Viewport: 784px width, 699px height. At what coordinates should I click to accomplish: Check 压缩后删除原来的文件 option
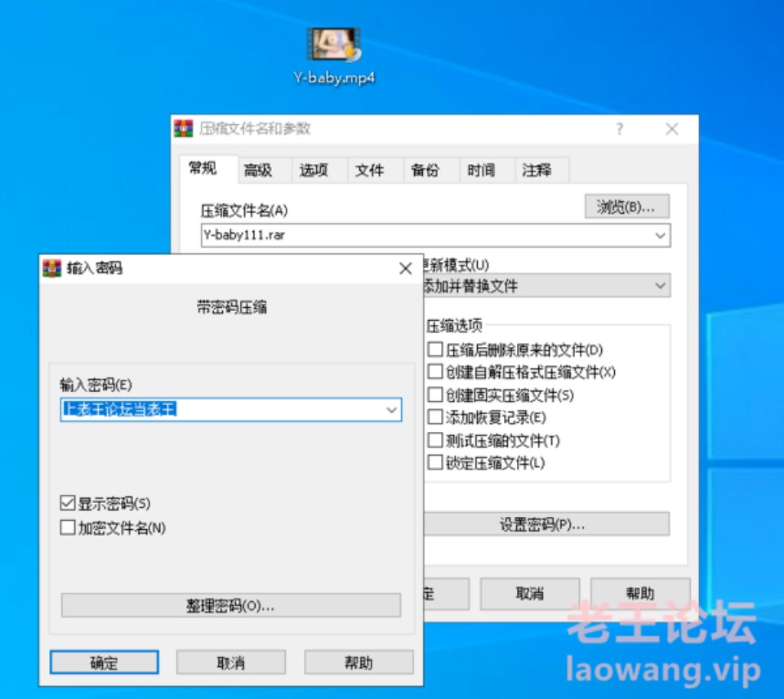(435, 350)
